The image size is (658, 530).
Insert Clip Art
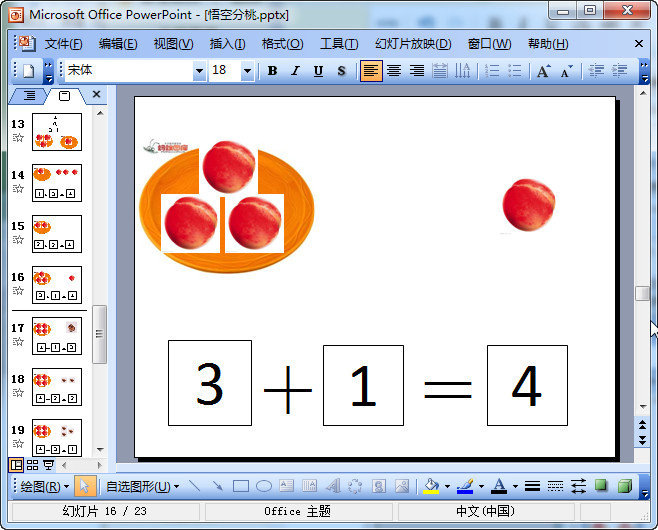tap(379, 486)
